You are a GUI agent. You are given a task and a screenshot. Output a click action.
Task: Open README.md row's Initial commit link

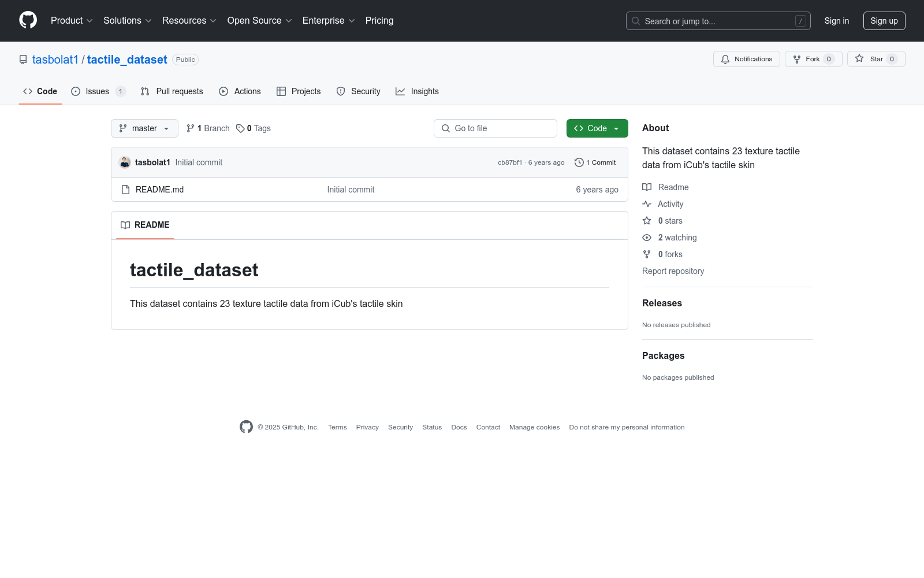351,190
